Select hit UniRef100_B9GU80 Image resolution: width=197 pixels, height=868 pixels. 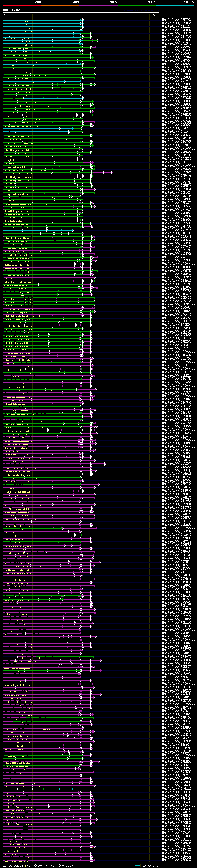(177, 30)
